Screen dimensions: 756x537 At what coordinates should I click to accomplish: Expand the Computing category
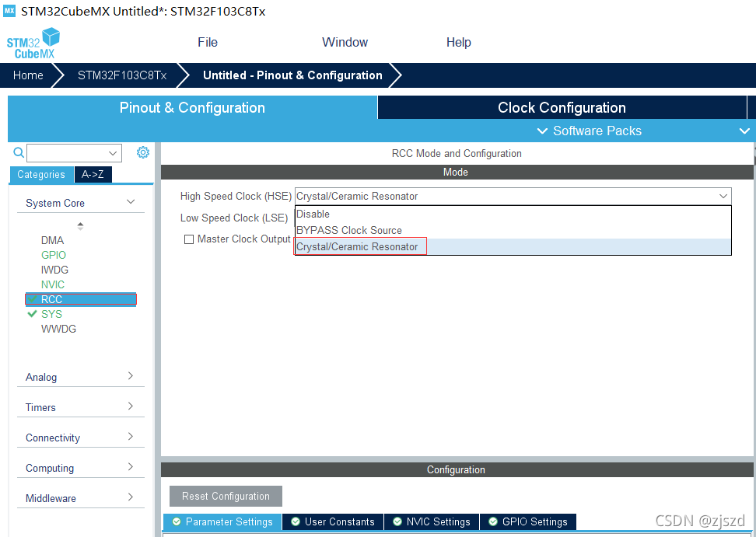[x=130, y=467]
